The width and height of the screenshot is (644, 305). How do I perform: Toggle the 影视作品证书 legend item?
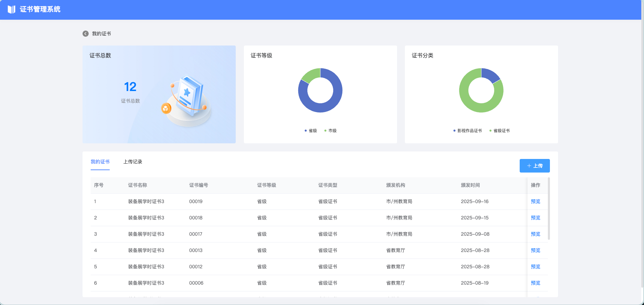pyautogui.click(x=468, y=131)
